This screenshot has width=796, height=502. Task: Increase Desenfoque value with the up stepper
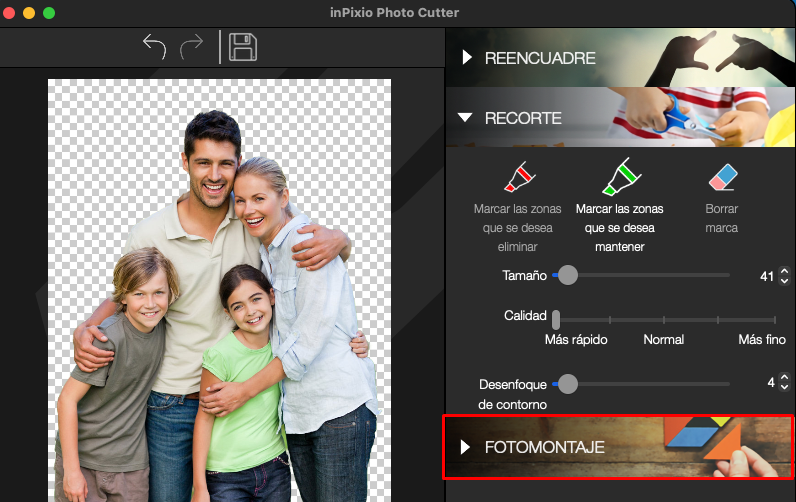pos(784,378)
